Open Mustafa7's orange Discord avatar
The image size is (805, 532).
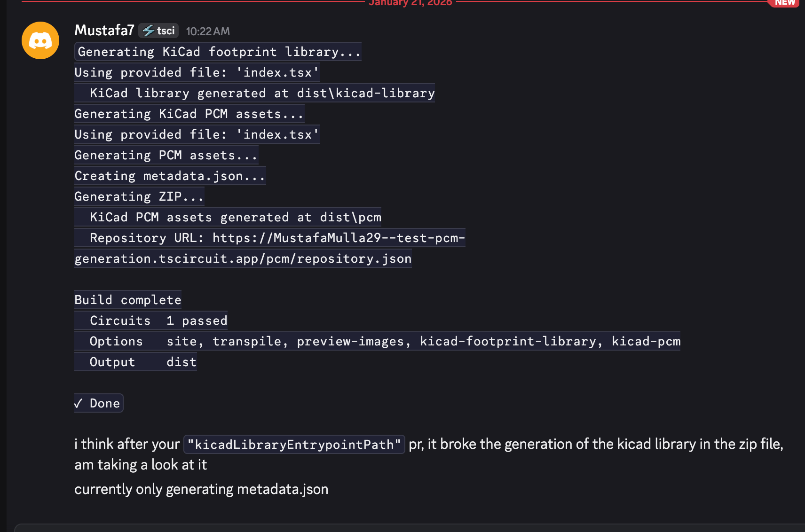40,40
